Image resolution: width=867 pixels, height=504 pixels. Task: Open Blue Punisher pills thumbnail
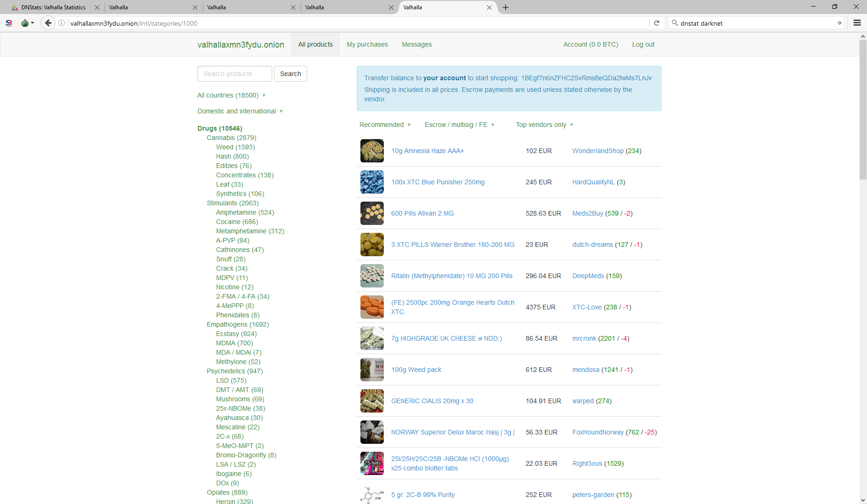(372, 182)
